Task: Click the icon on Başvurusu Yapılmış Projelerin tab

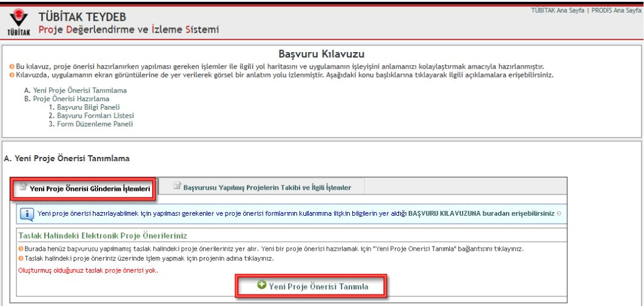Action: point(177,186)
